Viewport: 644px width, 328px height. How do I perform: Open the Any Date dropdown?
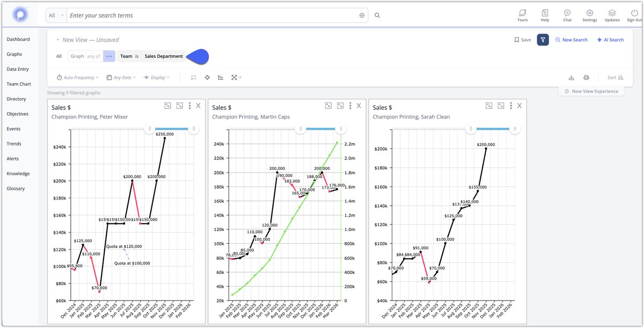click(x=121, y=78)
